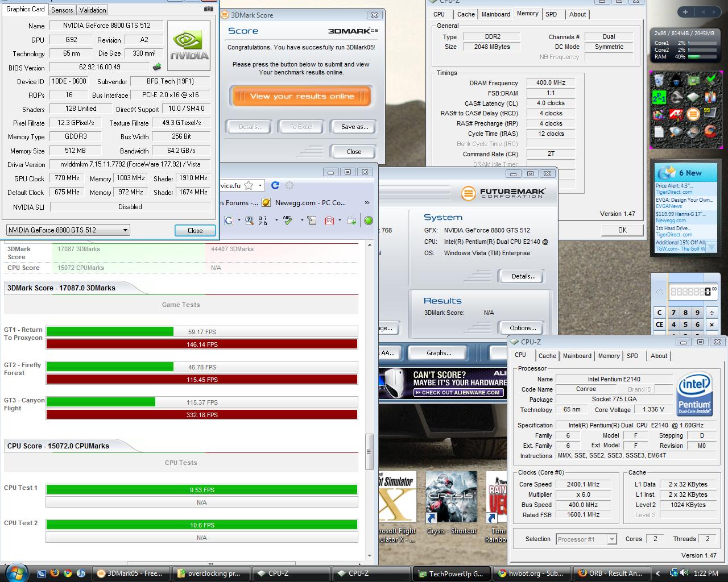Switch to GPU-Z Validation tab
The width and height of the screenshot is (728, 582).
93,10
